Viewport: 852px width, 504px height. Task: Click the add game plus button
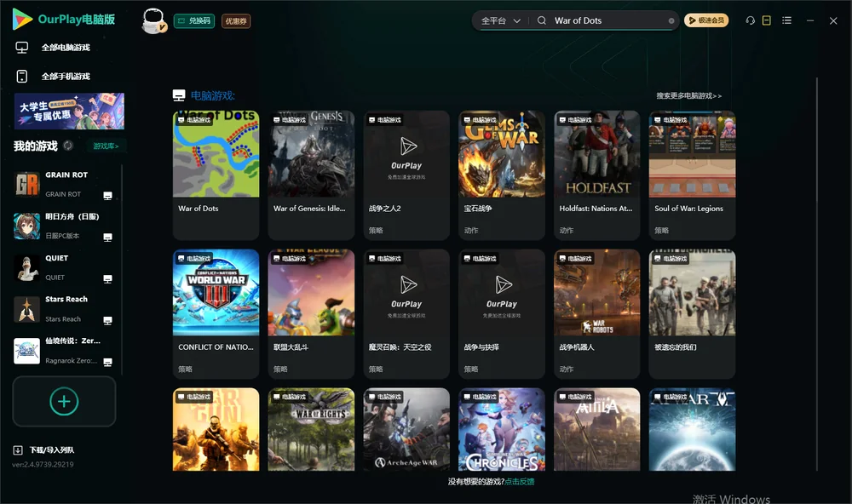coord(64,401)
